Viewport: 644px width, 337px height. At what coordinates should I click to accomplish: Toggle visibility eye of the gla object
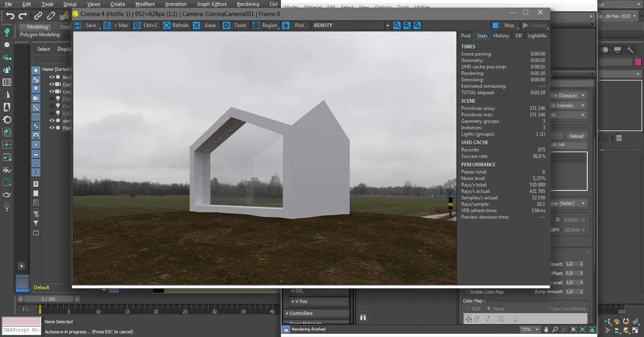pyautogui.click(x=52, y=120)
